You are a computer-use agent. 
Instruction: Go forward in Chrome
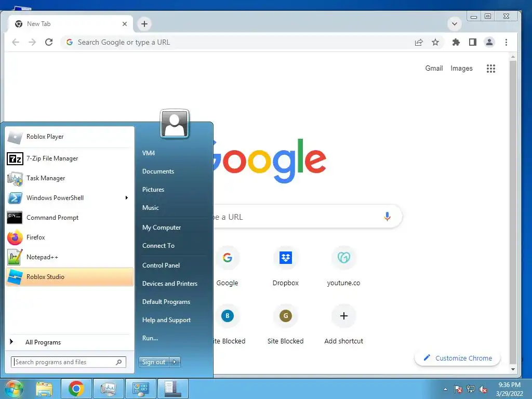pyautogui.click(x=32, y=42)
